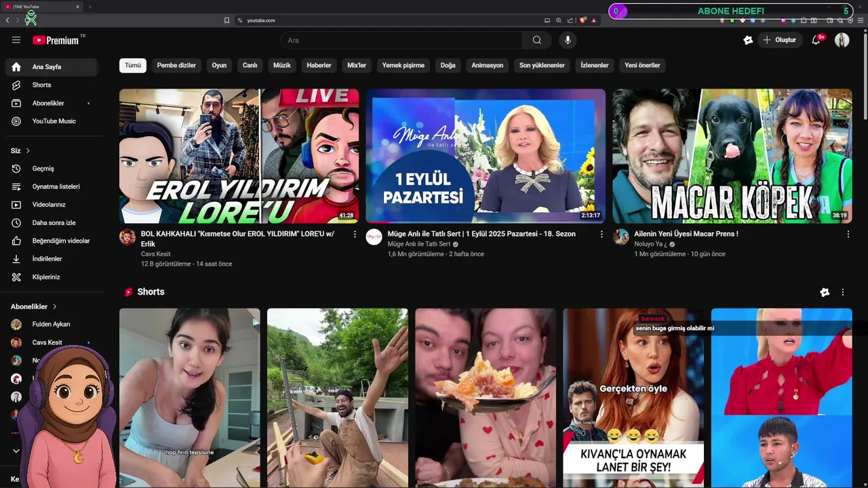Viewport: 868px width, 488px height.
Task: Open the account avatar menu
Action: 842,40
